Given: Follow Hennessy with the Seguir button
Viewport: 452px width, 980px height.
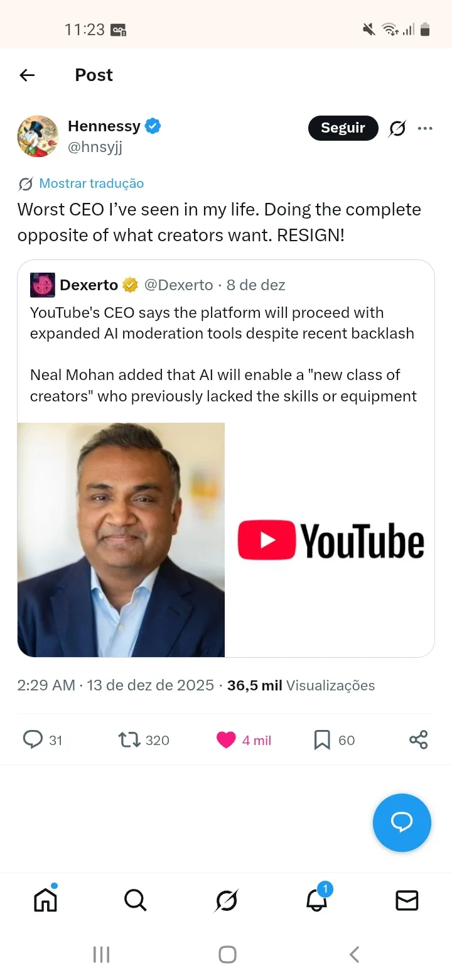Looking at the screenshot, I should pos(343,128).
